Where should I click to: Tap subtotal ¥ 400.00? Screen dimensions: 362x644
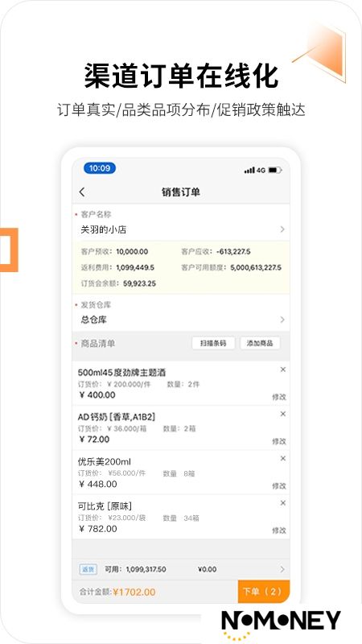pyautogui.click(x=97, y=395)
